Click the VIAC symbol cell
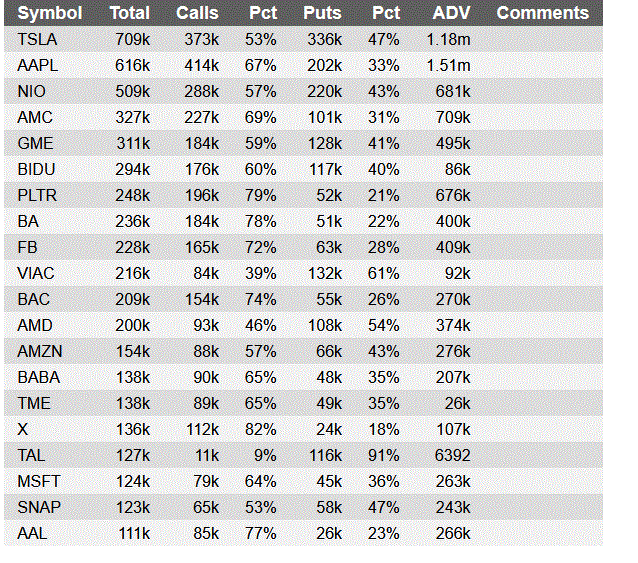The width and height of the screenshot is (638, 563). 36,273
